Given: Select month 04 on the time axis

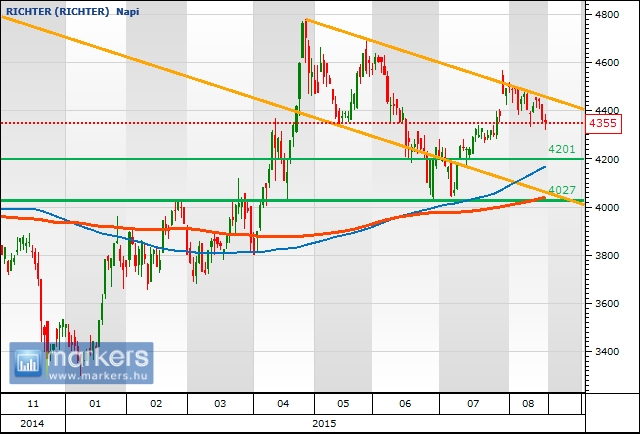Looking at the screenshot, I should (283, 404).
